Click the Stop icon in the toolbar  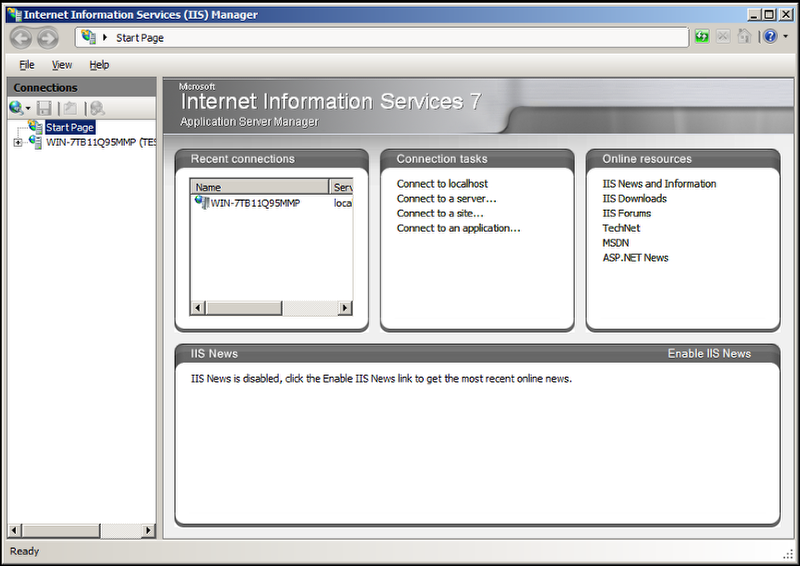723,37
